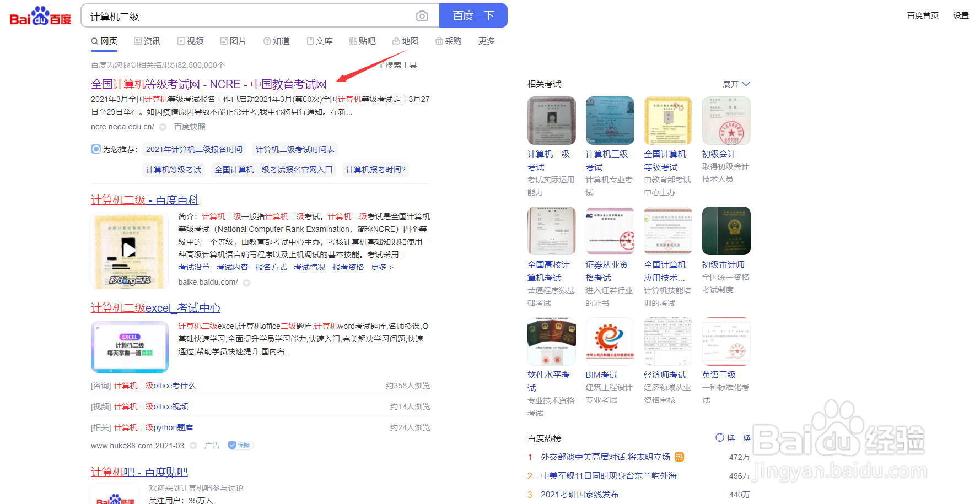
Task: Click the icon beside baike.baidu.com URL
Action: coord(246,283)
